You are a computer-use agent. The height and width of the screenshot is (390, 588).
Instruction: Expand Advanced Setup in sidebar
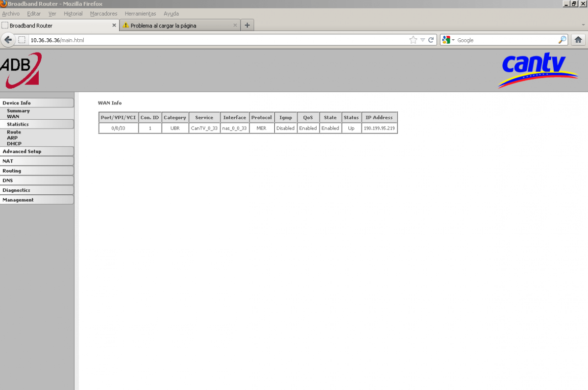coord(37,151)
